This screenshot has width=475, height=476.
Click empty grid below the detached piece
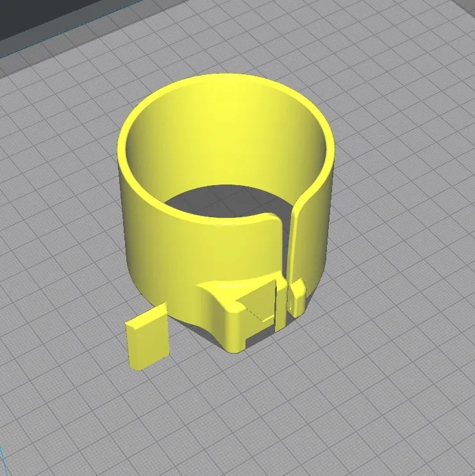coord(154,410)
